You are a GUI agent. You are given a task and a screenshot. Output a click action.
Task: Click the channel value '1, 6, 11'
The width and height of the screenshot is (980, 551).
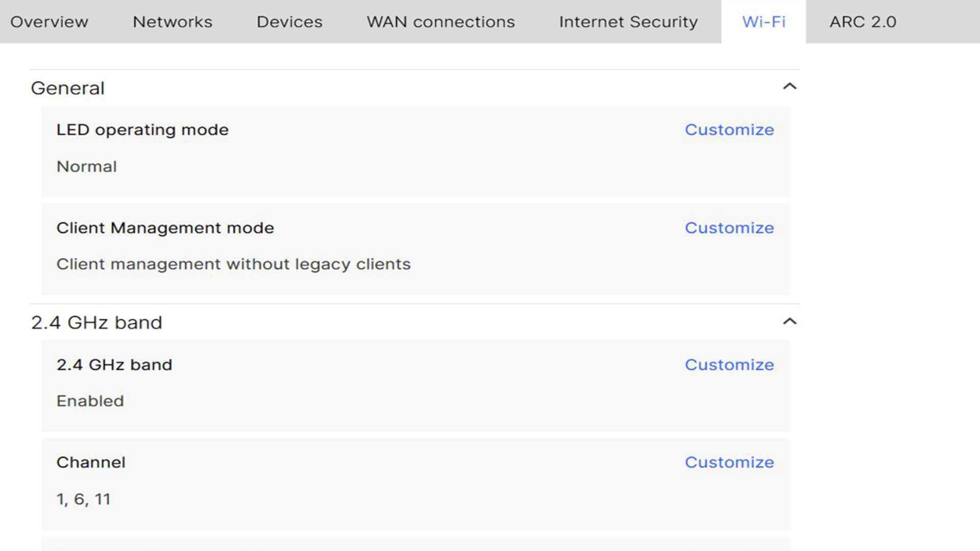tap(83, 499)
